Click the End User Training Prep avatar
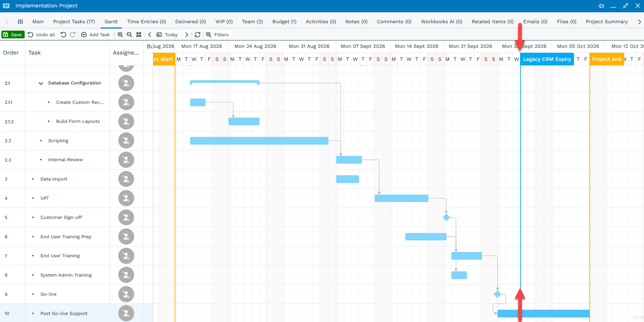Viewport: 644px width, 322px height. point(126,236)
